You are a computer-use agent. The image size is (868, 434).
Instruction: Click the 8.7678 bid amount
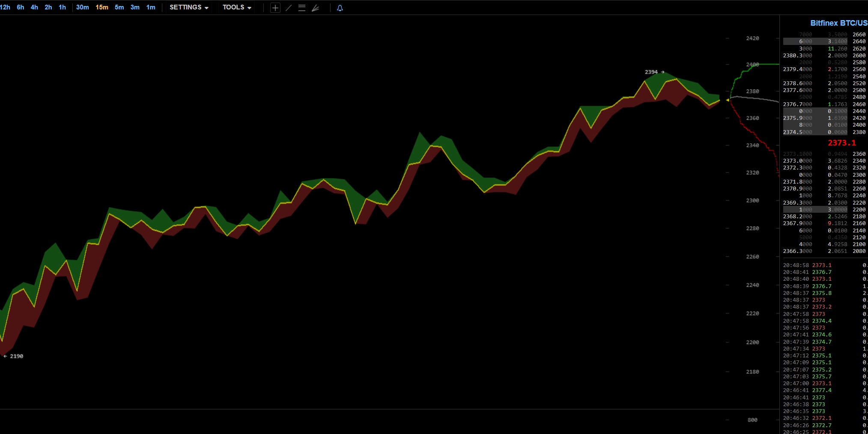click(x=837, y=196)
